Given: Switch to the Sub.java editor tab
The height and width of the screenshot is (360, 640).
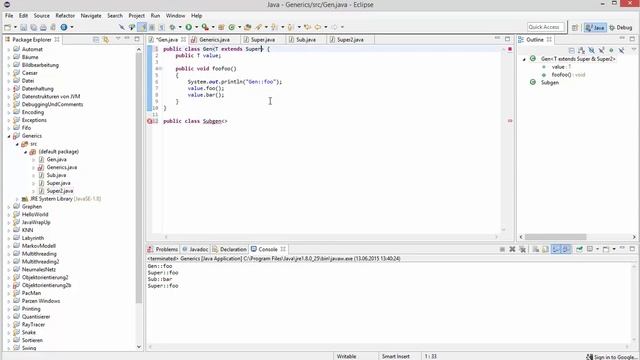Looking at the screenshot, I should point(306,40).
